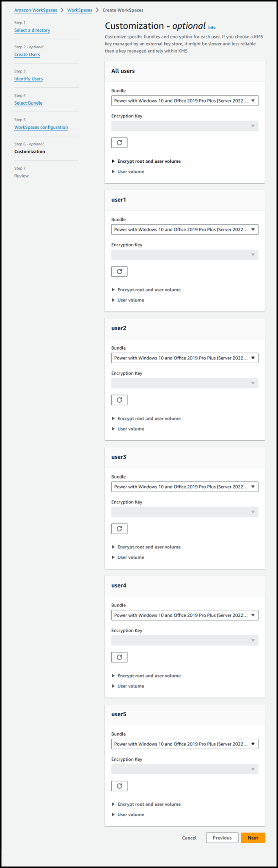The width and height of the screenshot is (278, 868).
Task: Open the Encryption Key dropdown for user1
Action: pyautogui.click(x=184, y=254)
